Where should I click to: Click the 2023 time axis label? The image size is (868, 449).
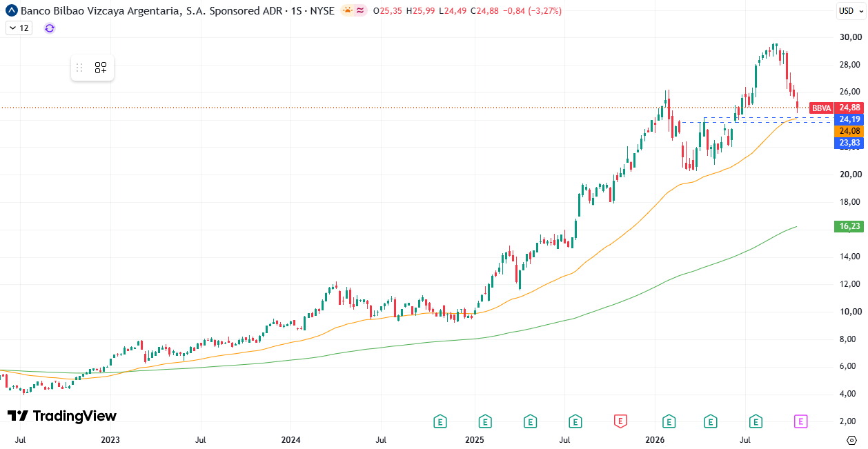coord(110,439)
